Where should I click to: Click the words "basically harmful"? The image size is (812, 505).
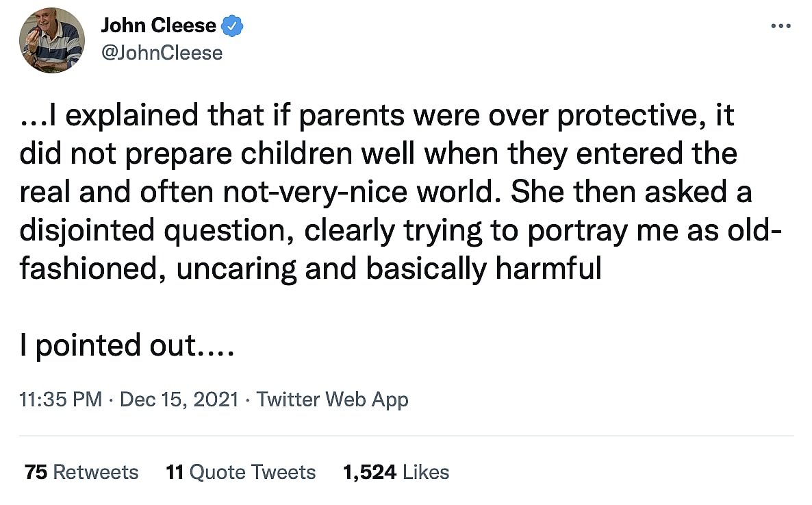[483, 269]
